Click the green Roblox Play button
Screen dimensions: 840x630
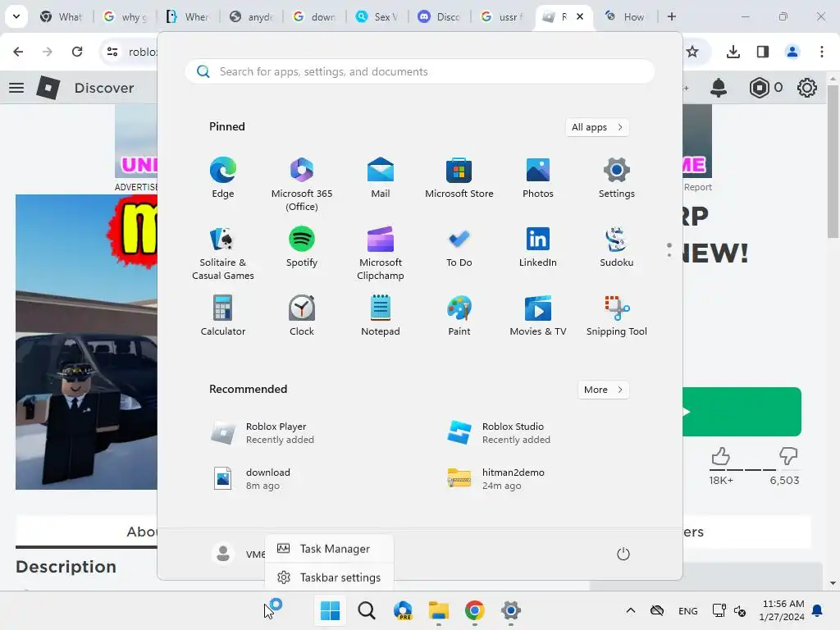(742, 412)
